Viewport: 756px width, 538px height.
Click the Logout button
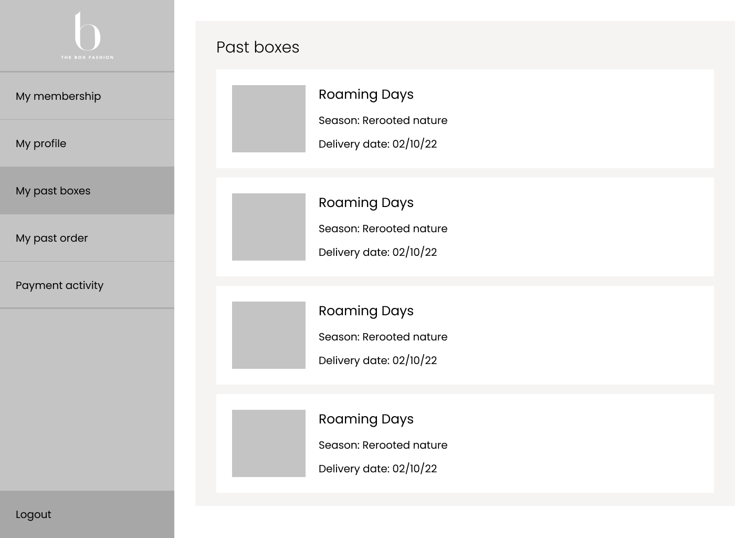[34, 514]
